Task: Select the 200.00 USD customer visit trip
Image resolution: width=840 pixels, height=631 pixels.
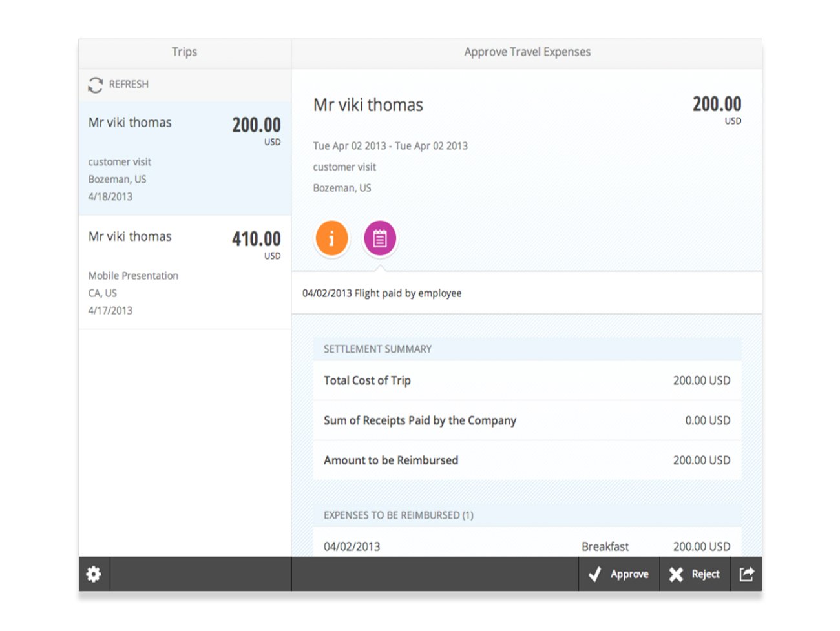Action: coord(185,158)
